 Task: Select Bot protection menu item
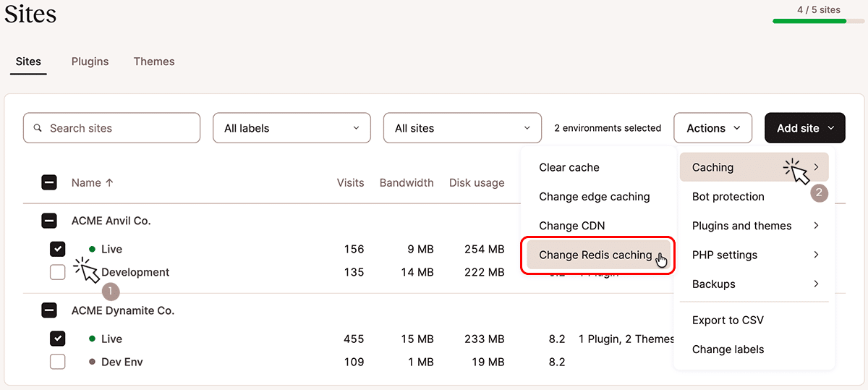pyautogui.click(x=728, y=196)
